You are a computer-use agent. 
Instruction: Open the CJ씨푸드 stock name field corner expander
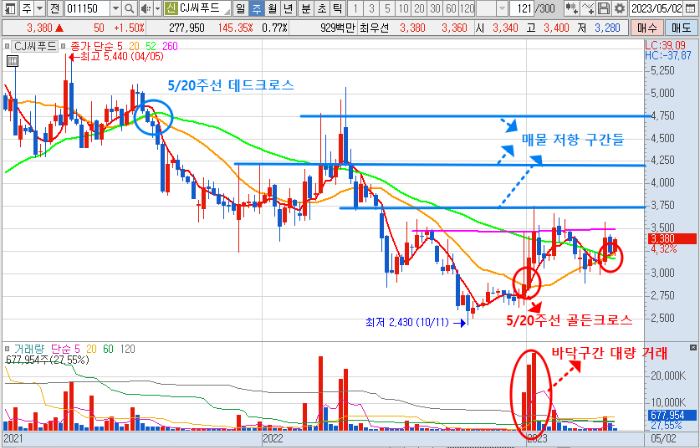(x=227, y=11)
